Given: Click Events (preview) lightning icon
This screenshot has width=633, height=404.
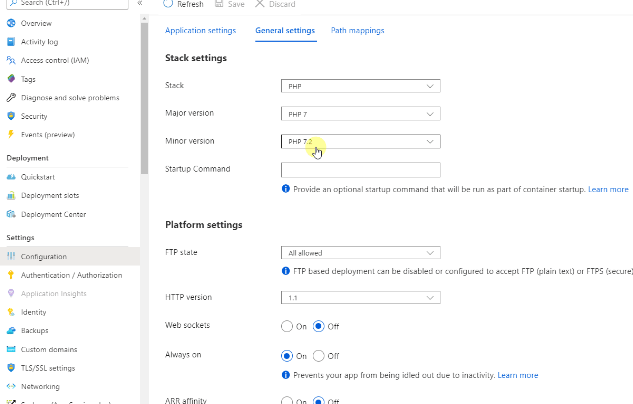Looking at the screenshot, I should coord(11,134).
